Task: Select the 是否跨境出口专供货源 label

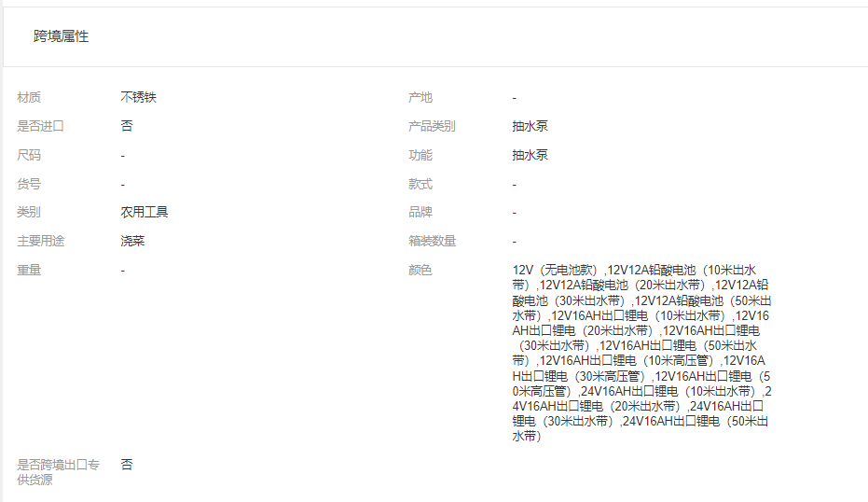Action: pyautogui.click(x=58, y=471)
